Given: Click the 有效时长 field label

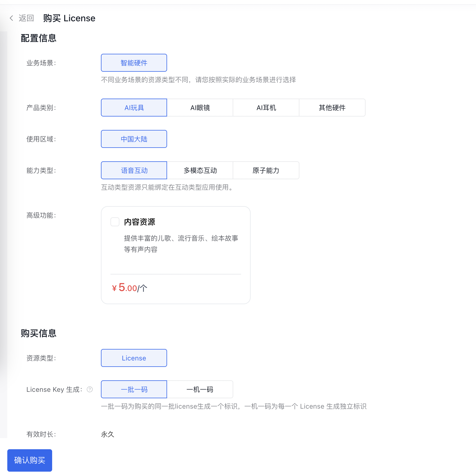Looking at the screenshot, I should click(41, 434).
